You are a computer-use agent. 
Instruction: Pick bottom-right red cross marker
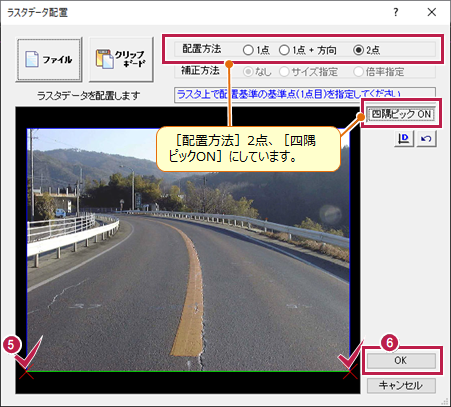point(350,371)
